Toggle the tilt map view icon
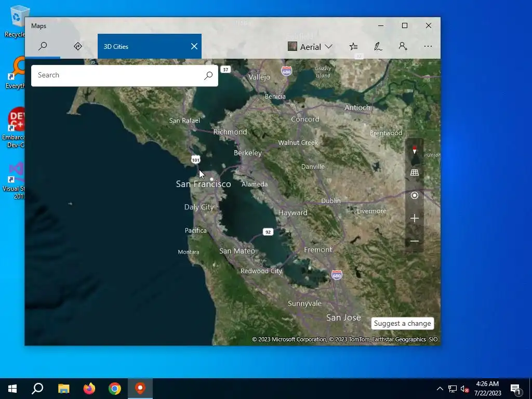 coord(414,172)
